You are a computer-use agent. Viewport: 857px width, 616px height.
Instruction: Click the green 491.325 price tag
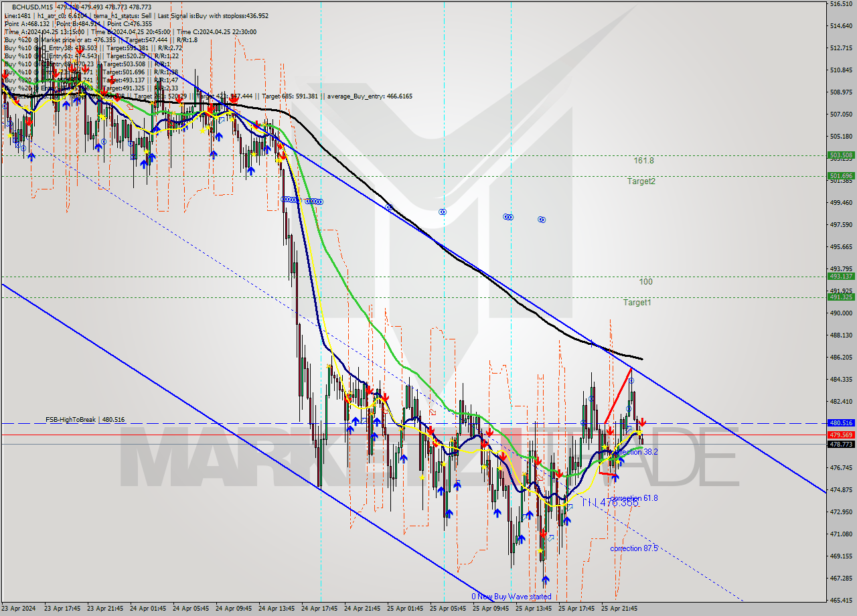(841, 297)
